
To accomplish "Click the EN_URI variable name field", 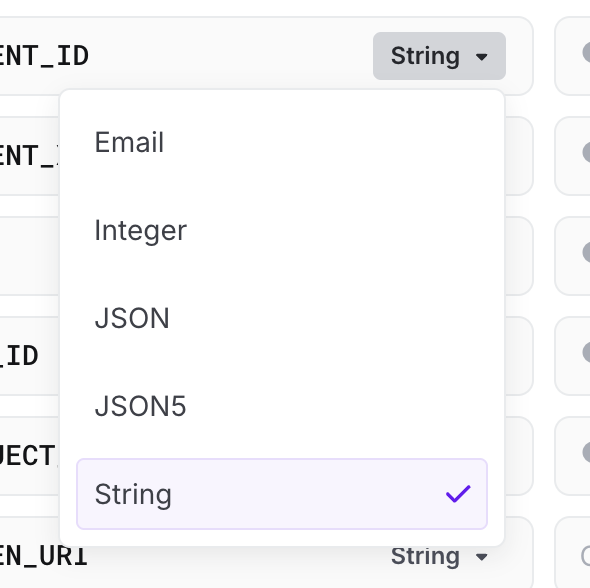I will [x=44, y=556].
